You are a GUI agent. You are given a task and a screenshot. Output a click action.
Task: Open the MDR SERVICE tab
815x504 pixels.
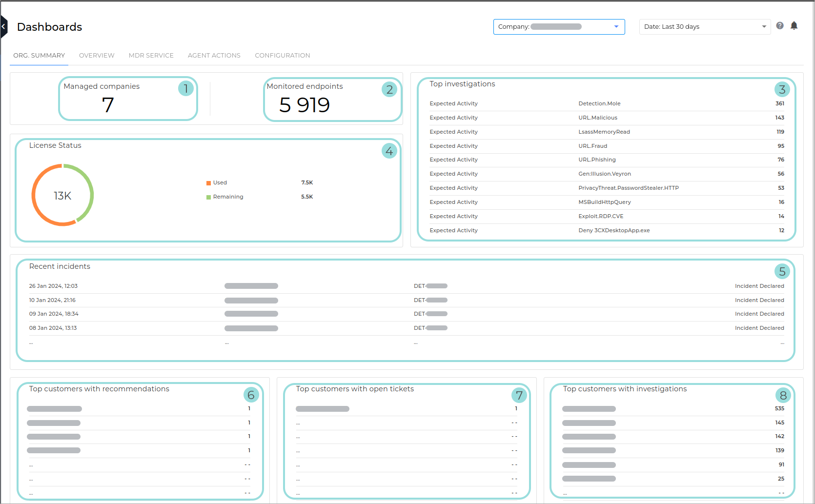151,55
